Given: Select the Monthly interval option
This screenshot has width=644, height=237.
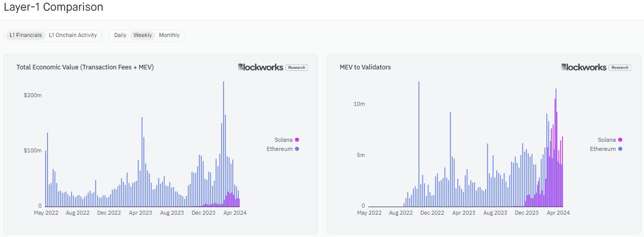Looking at the screenshot, I should click(169, 35).
